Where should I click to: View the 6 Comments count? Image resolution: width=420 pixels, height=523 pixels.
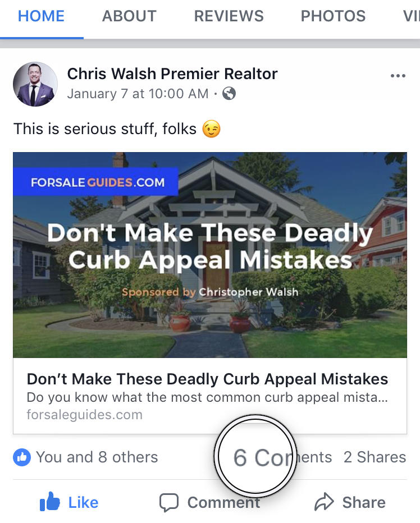coord(282,457)
